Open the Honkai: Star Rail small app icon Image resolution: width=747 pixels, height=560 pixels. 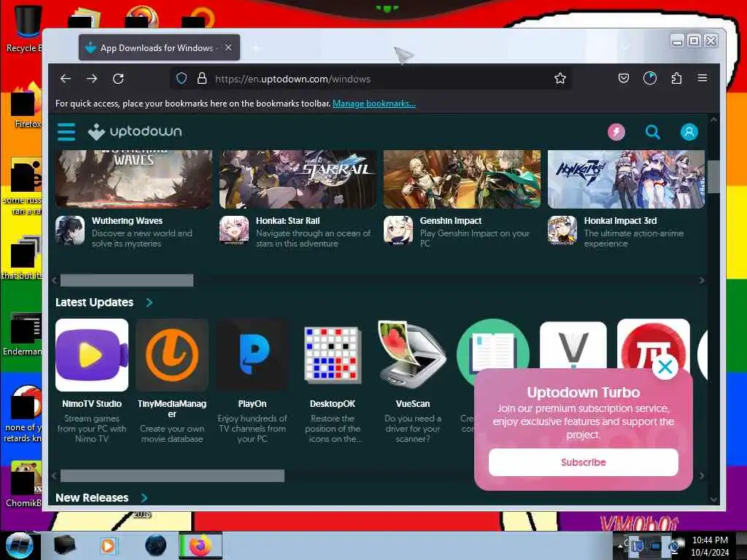[234, 230]
